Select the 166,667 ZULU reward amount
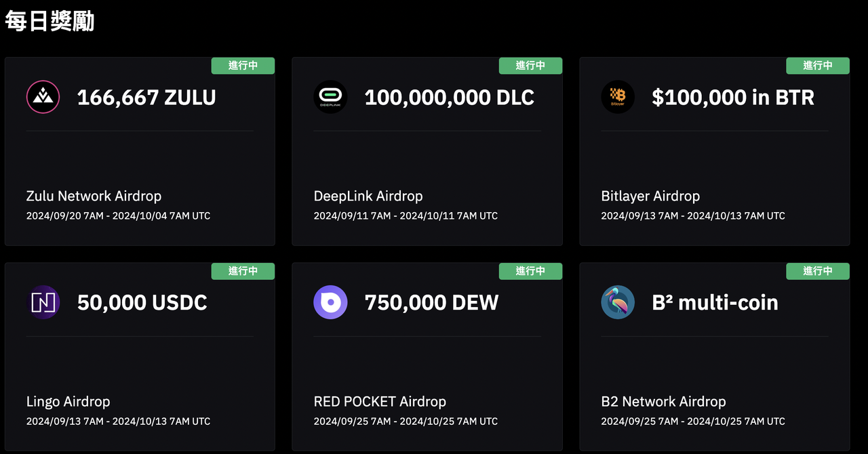The height and width of the screenshot is (454, 868). [146, 98]
